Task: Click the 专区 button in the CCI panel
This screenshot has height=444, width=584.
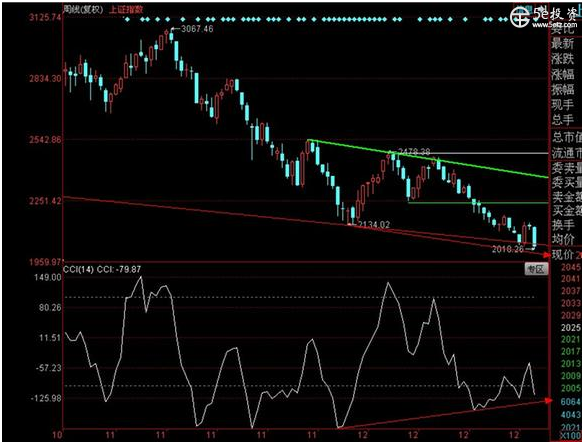Action: pos(536,269)
